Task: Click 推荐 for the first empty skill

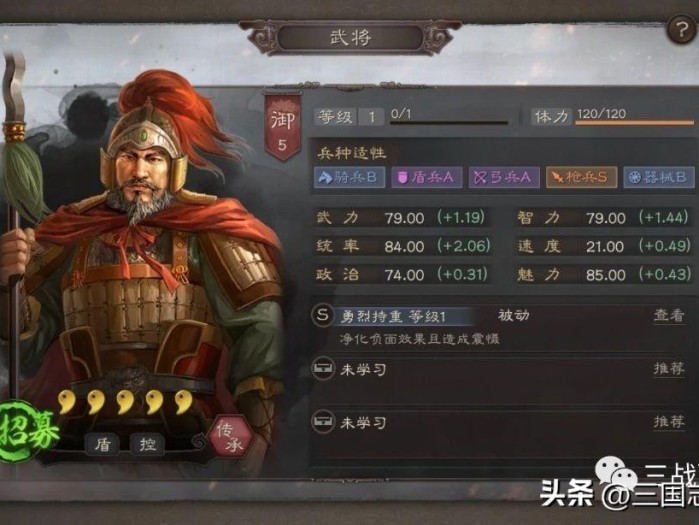Action: coord(669,369)
